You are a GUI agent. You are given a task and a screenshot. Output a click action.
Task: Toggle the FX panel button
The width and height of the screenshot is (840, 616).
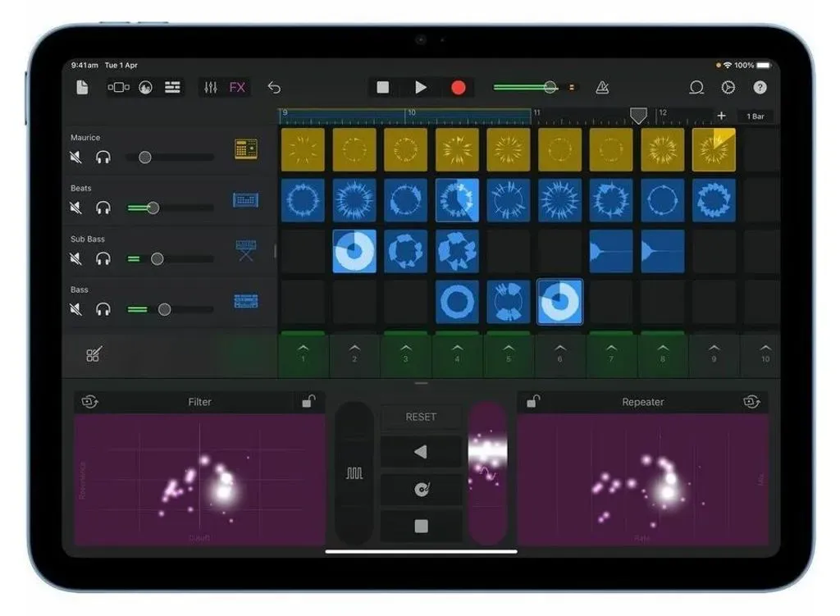(237, 87)
